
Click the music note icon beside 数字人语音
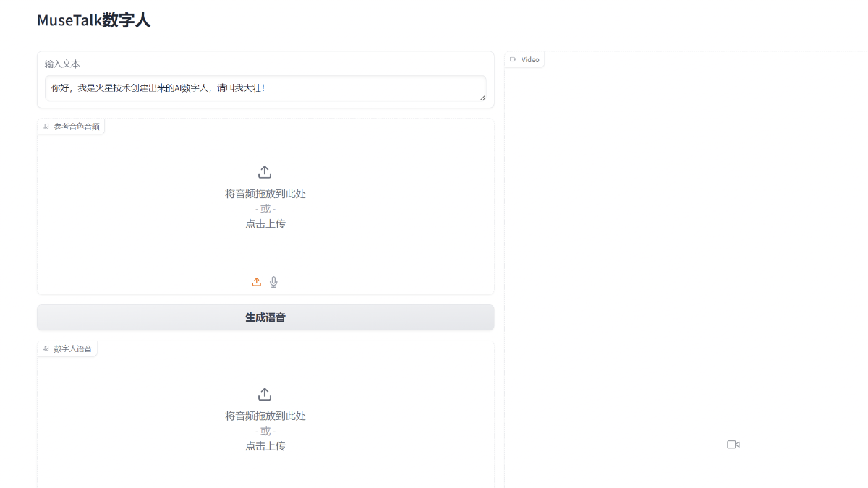(x=46, y=348)
